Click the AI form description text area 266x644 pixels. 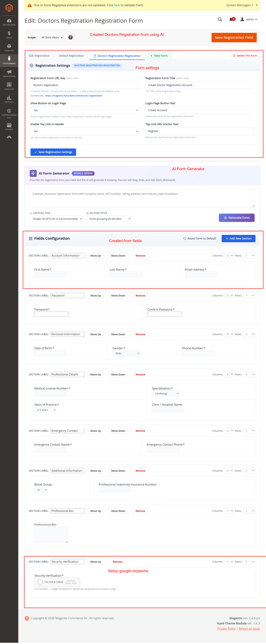coord(142,198)
